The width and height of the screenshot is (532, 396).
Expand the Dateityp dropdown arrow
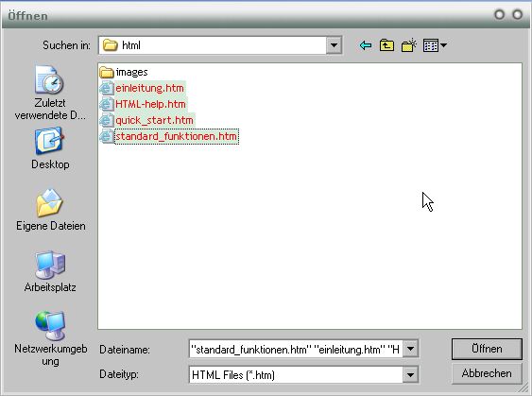pyautogui.click(x=410, y=374)
